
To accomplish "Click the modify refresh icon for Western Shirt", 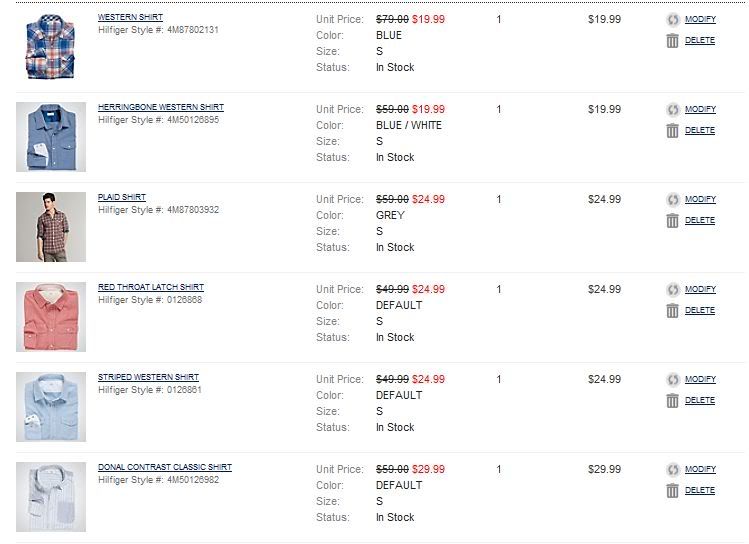I will point(673,20).
